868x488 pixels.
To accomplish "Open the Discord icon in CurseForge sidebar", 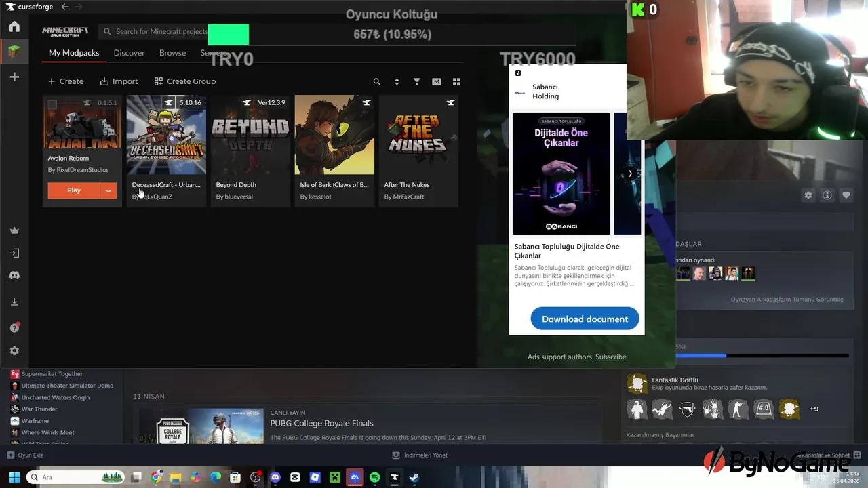I will click(14, 275).
